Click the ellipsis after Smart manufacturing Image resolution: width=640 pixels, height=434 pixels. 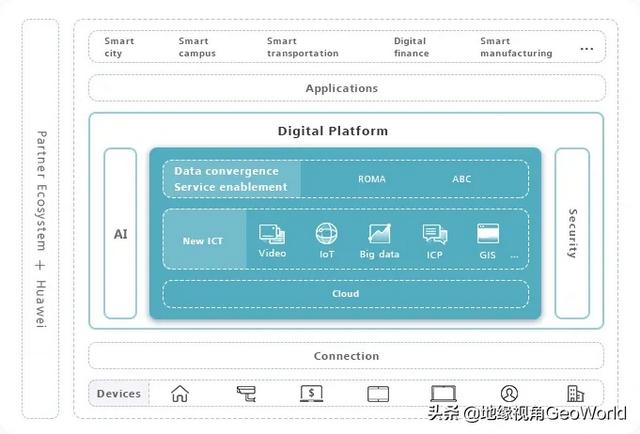point(587,49)
